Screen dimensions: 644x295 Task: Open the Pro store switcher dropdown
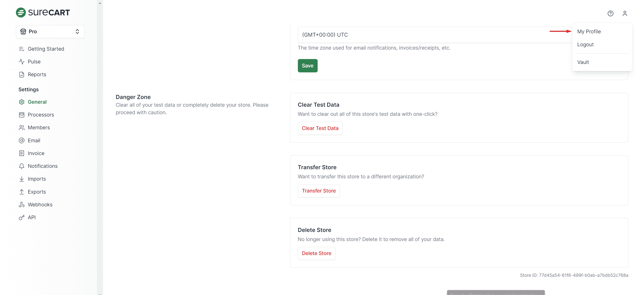50,32
